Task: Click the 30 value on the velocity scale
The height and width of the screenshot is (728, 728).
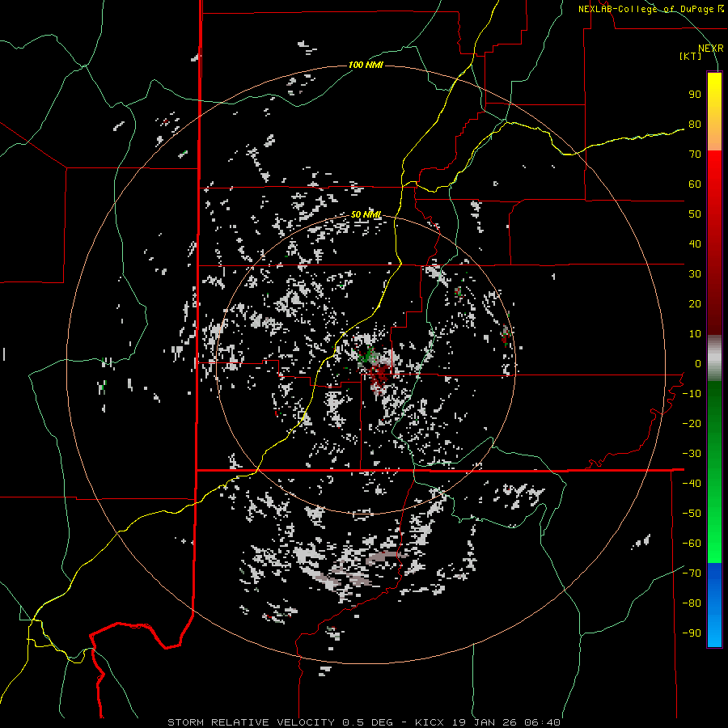Action: (x=695, y=274)
